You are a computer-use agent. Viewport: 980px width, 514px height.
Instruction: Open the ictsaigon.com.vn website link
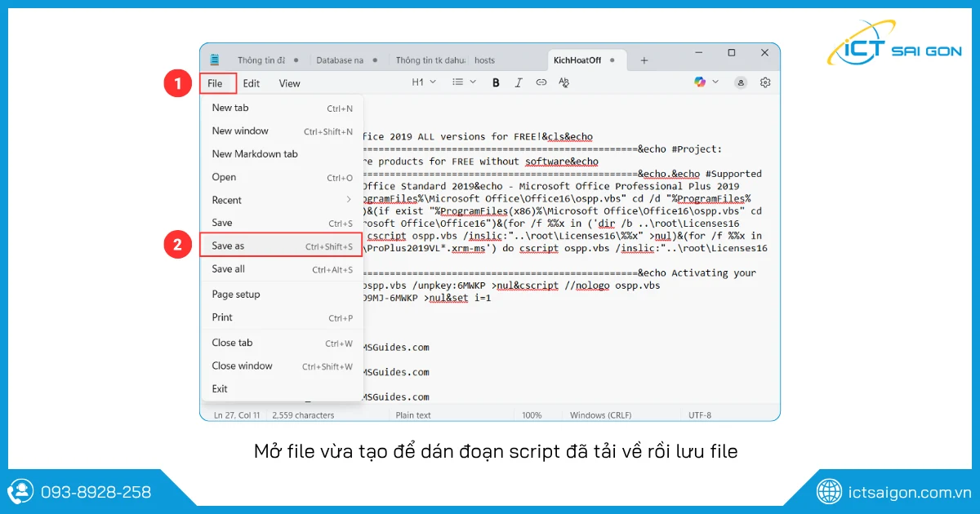(909, 492)
